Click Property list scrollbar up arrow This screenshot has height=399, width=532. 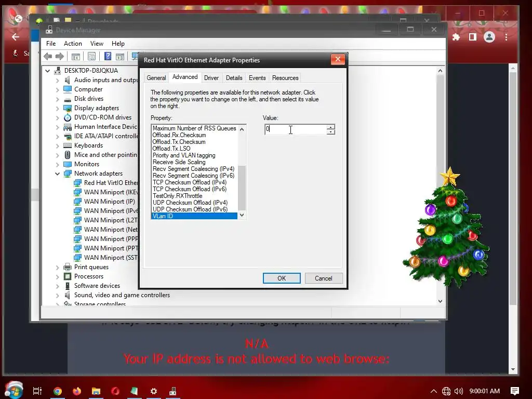[242, 129]
